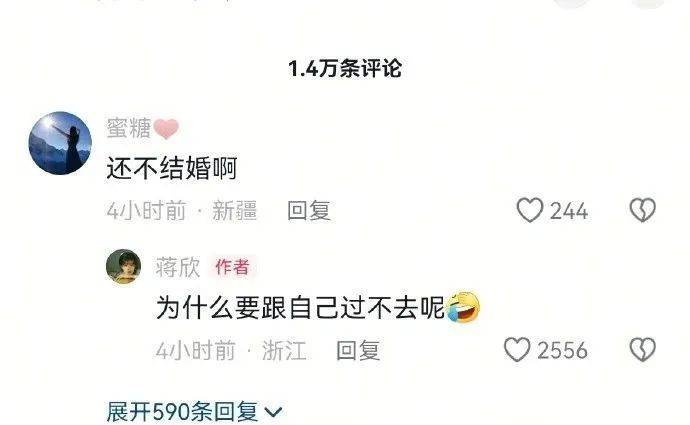Click the 1.4万条评论 comments header
This screenshot has height=425, width=690.
click(x=345, y=69)
